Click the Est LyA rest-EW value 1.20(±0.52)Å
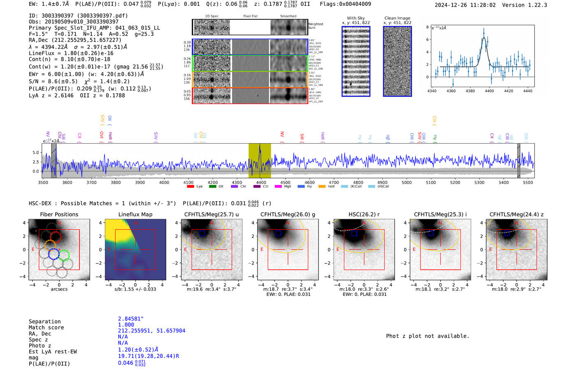Viewport: 576px width, 392px height. click(x=138, y=349)
